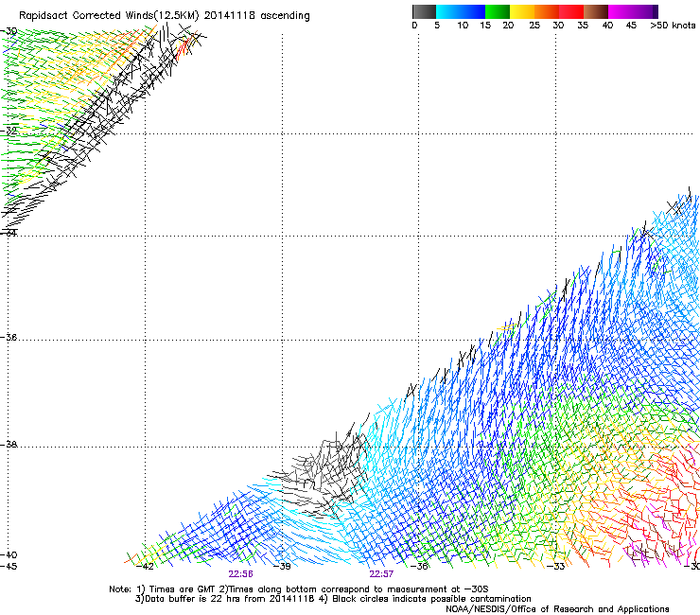Click the latitude label -32
Viewport: 700px width, 615px height.
pyautogui.click(x=9, y=132)
